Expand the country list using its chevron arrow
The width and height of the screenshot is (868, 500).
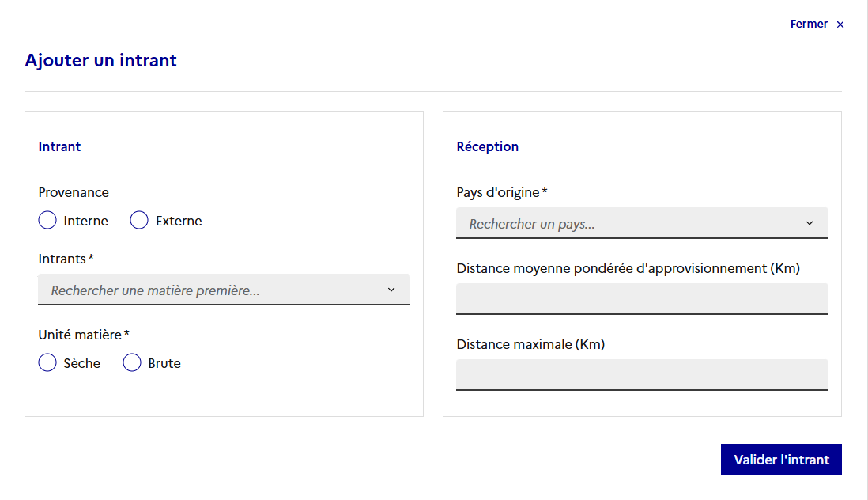(810, 223)
